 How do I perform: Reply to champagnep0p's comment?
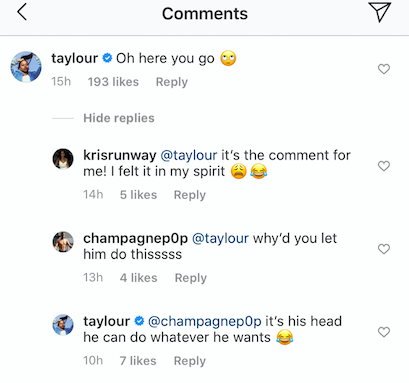tap(191, 278)
